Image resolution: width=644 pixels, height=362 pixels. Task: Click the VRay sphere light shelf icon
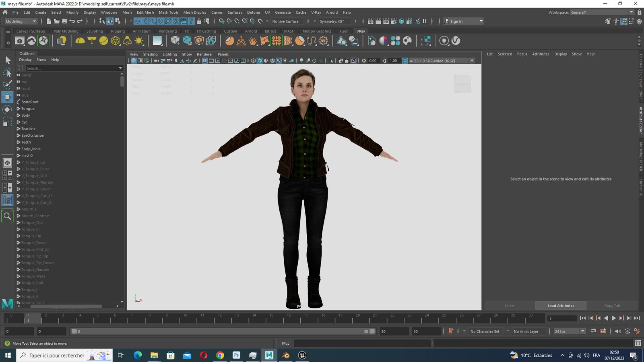coord(103,41)
